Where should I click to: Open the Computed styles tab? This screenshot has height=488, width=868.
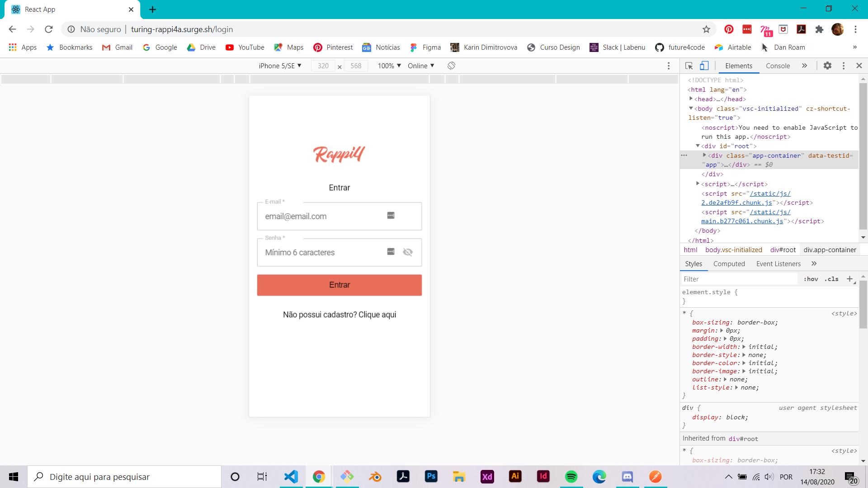tap(729, 264)
